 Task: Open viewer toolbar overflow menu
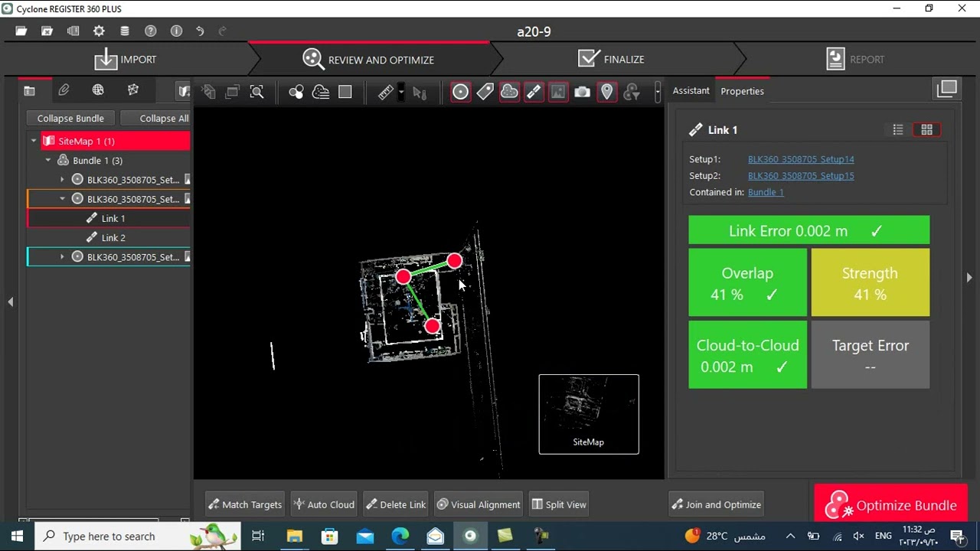click(x=657, y=92)
